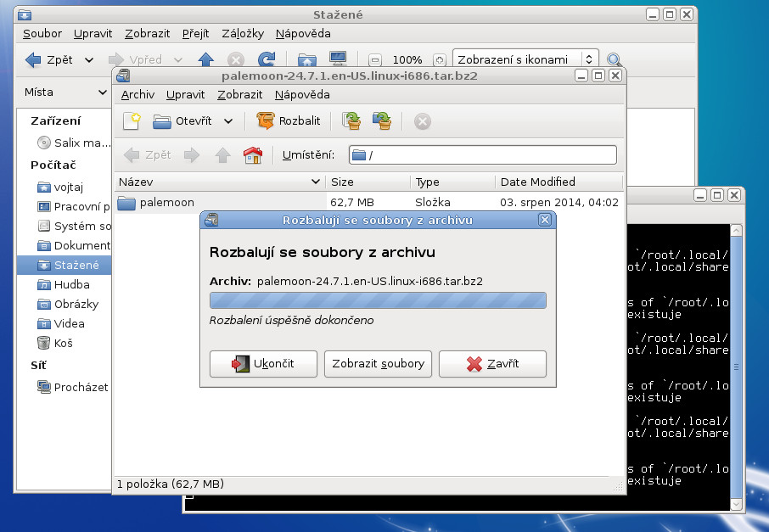Open the Upravit menu in Stažené file manager
Screen dimensions: 769x532
[x=93, y=33]
